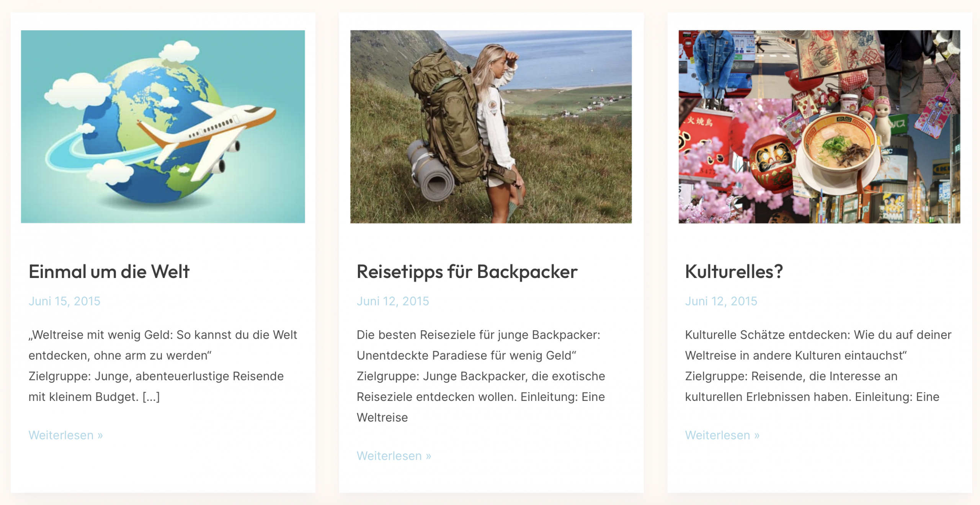The height and width of the screenshot is (505, 980).
Task: Open 'Reisetipps für Backpacker' post title
Action: click(x=467, y=272)
